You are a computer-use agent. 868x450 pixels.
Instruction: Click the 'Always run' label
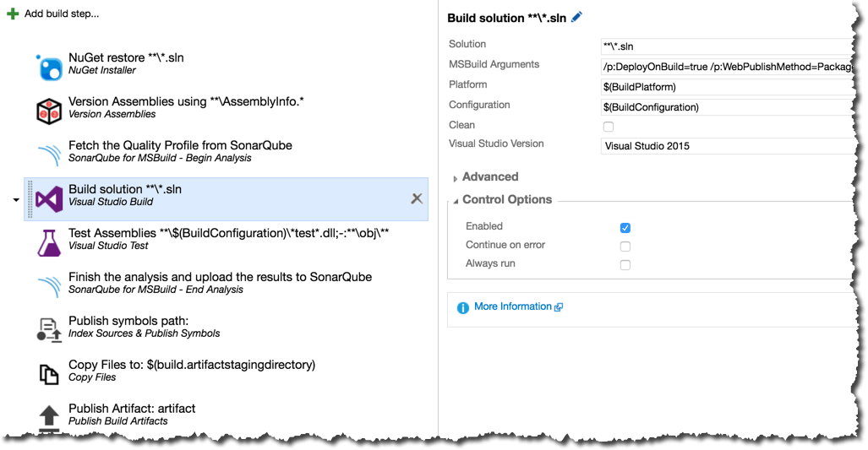[x=490, y=263]
